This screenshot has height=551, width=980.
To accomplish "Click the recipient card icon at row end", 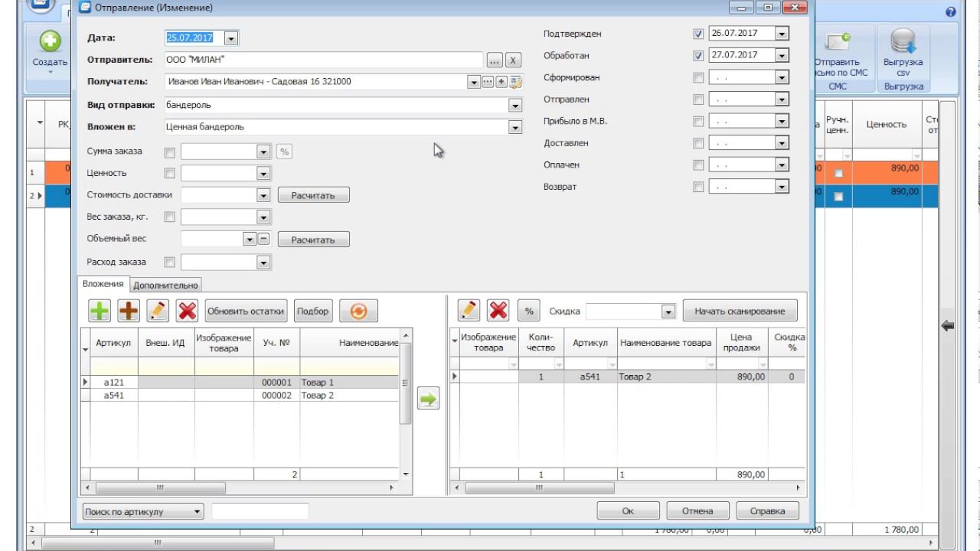I will [x=515, y=82].
